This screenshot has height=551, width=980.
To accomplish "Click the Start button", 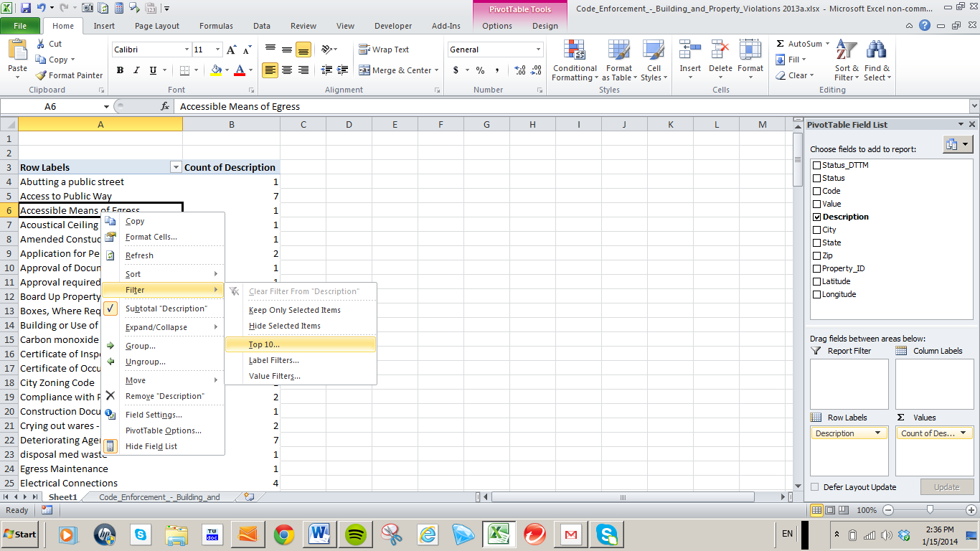I will [x=20, y=534].
